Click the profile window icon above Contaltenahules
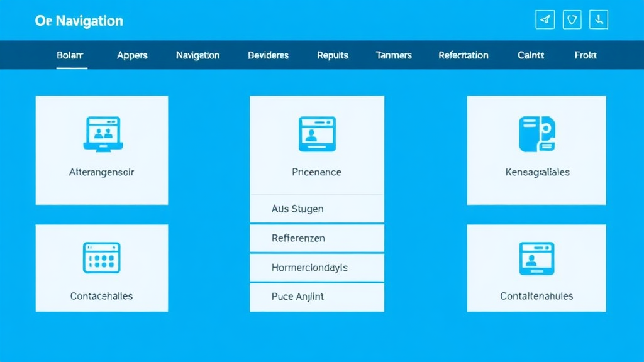Viewport: 644px width, 362px height. tap(536, 258)
